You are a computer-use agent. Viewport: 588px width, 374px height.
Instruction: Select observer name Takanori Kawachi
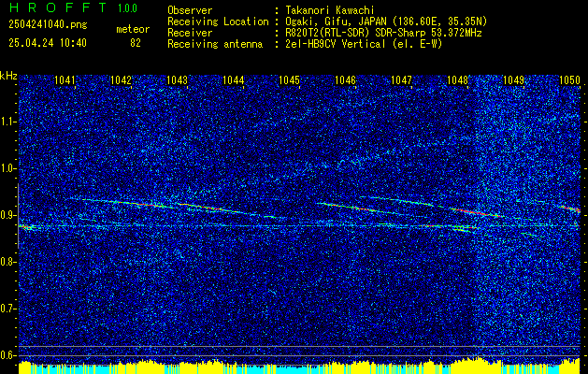[x=329, y=10]
